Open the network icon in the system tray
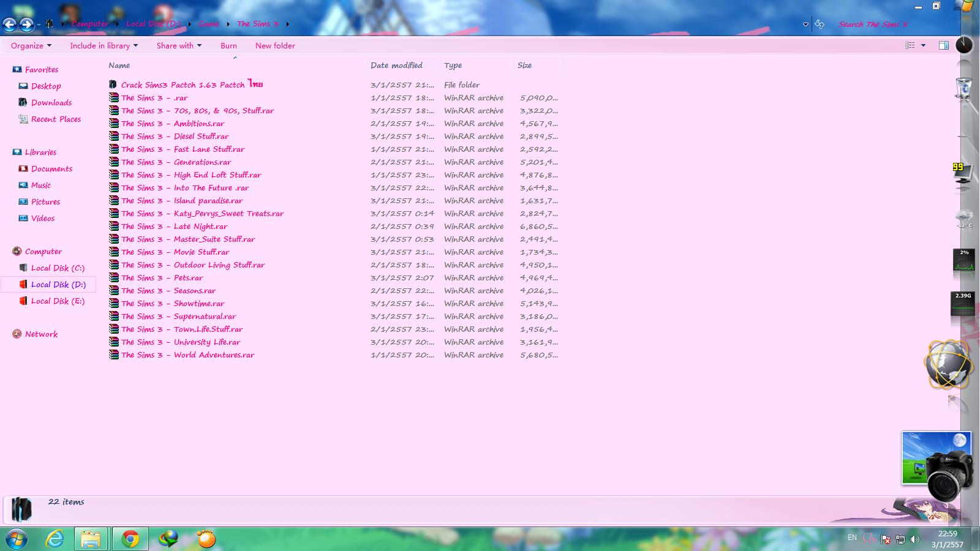The width and height of the screenshot is (980, 551). point(900,539)
